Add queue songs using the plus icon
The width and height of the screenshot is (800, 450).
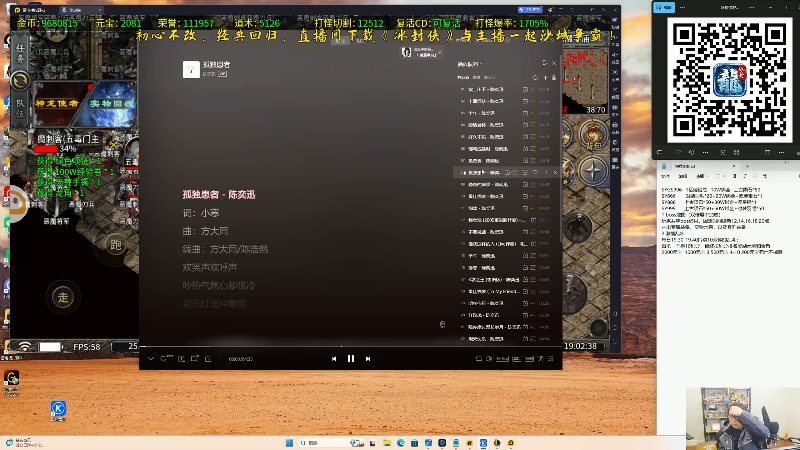coord(545,78)
